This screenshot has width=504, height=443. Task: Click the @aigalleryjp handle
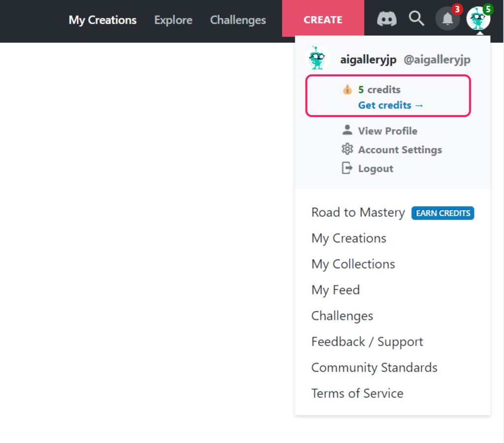(437, 60)
